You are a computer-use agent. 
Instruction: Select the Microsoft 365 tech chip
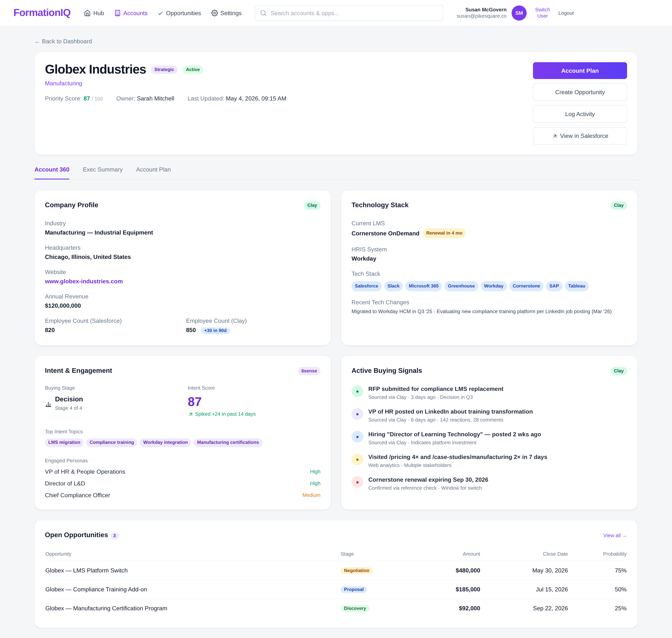point(424,286)
